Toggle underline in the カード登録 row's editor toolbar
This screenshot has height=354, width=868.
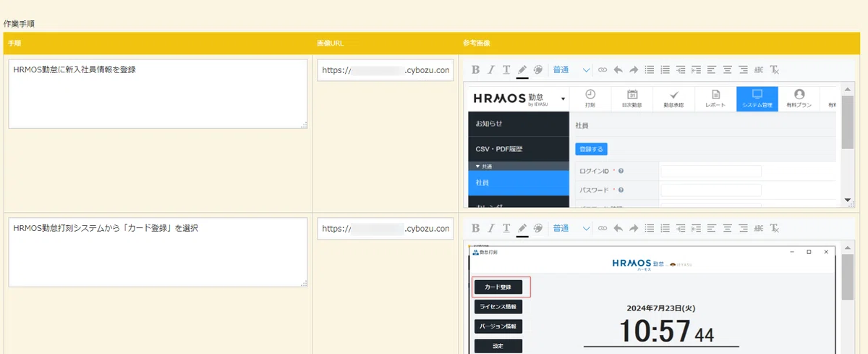[506, 228]
